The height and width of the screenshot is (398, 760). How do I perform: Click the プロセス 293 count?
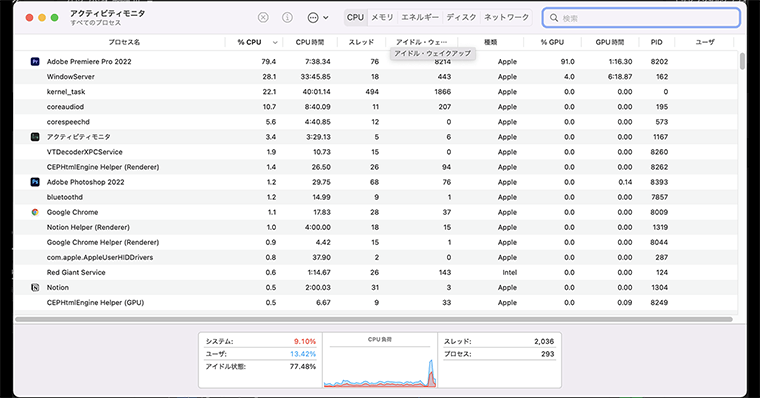pyautogui.click(x=548, y=354)
